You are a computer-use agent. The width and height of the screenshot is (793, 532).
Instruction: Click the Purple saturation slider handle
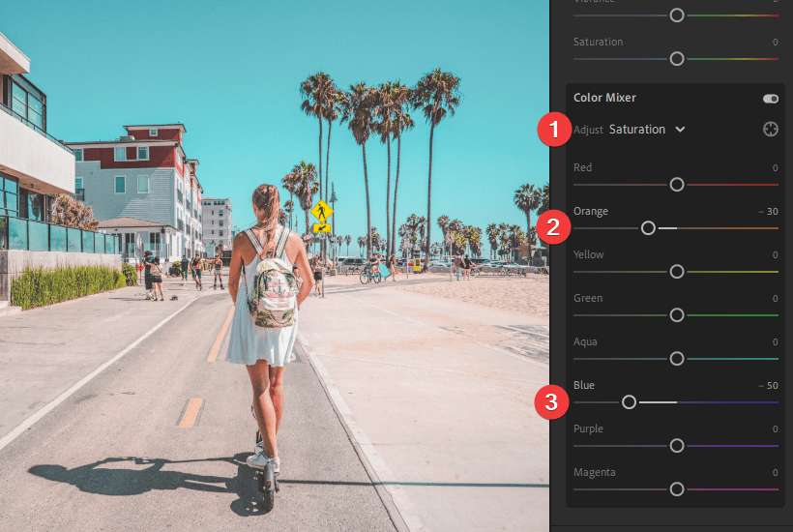[677, 446]
